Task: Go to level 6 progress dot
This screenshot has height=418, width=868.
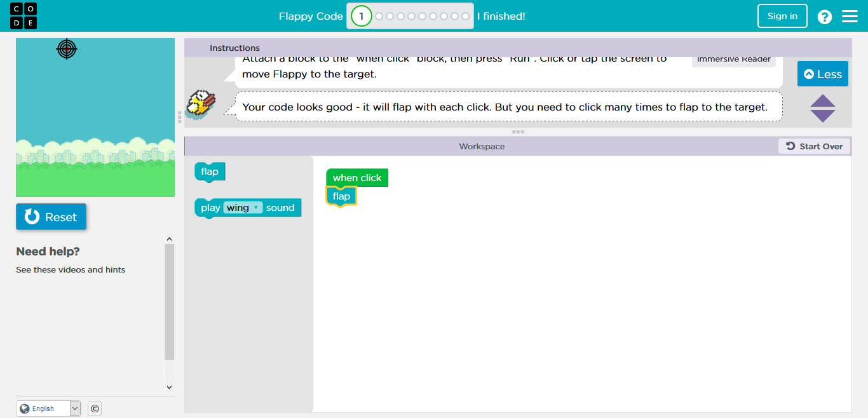Action: (423, 17)
